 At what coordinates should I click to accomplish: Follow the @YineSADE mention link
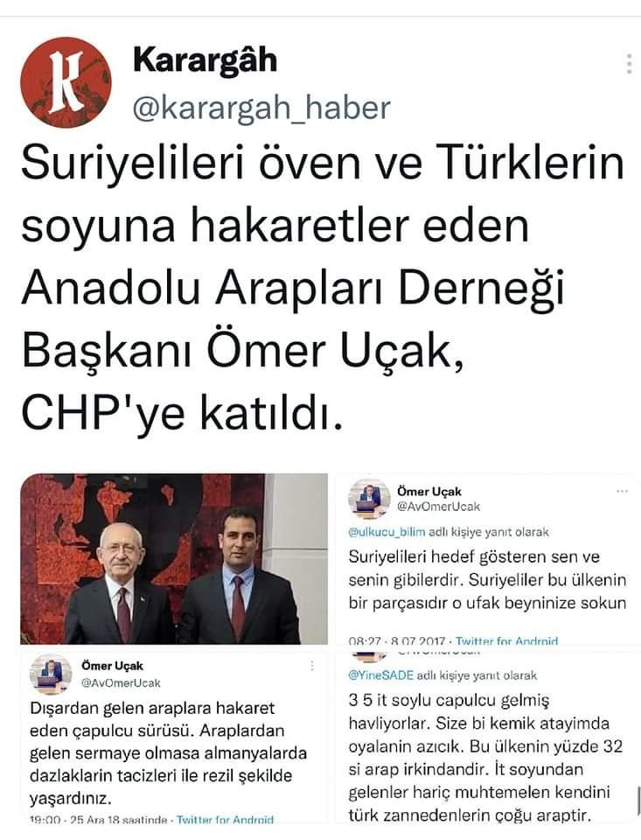pos(380,675)
